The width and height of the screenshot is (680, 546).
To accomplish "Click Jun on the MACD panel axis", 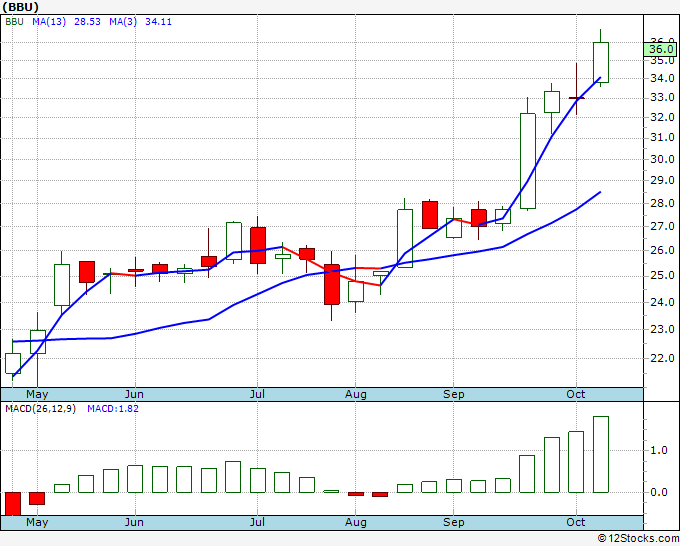I will tap(134, 523).
